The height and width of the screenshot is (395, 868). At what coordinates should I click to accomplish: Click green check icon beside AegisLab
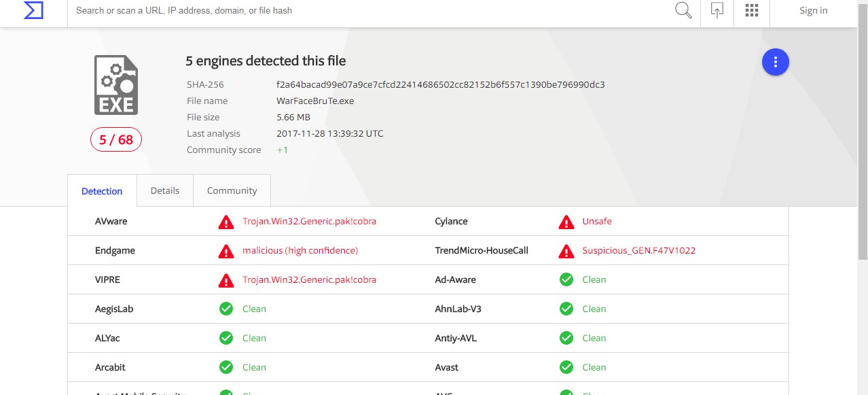click(226, 309)
